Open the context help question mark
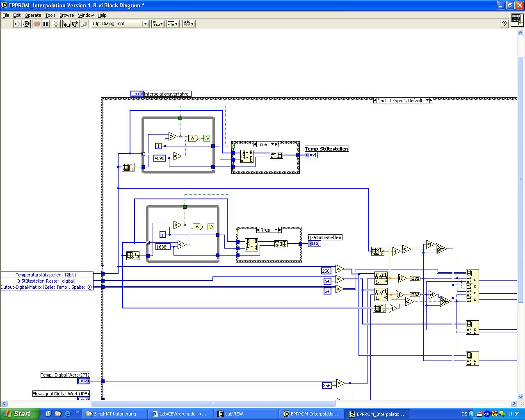The height and width of the screenshot is (420, 525). pyautogui.click(x=504, y=24)
